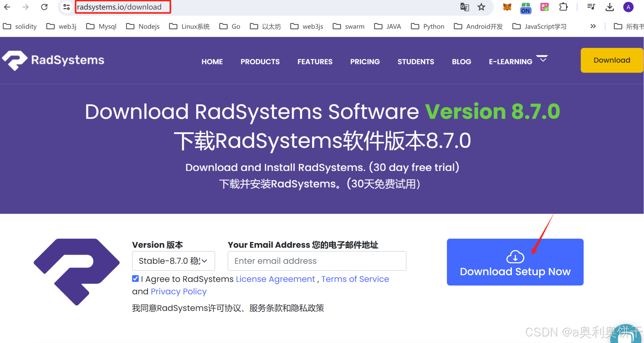Reload the page with the refresh icon

tap(44, 7)
